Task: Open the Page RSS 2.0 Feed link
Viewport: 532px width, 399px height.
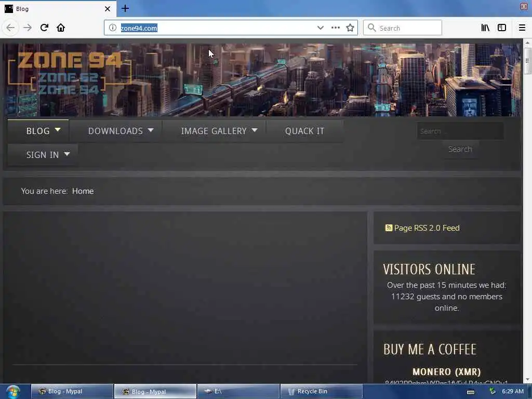Action: (427, 228)
